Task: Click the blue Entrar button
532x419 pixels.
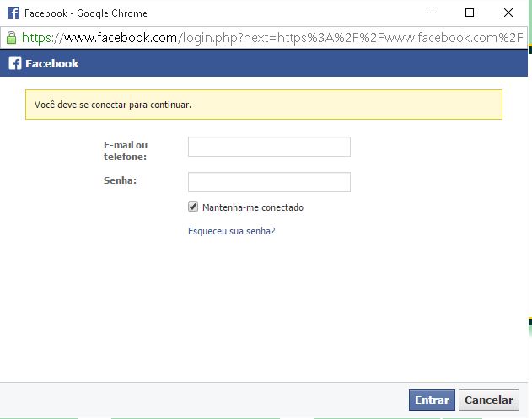Action: [x=432, y=400]
